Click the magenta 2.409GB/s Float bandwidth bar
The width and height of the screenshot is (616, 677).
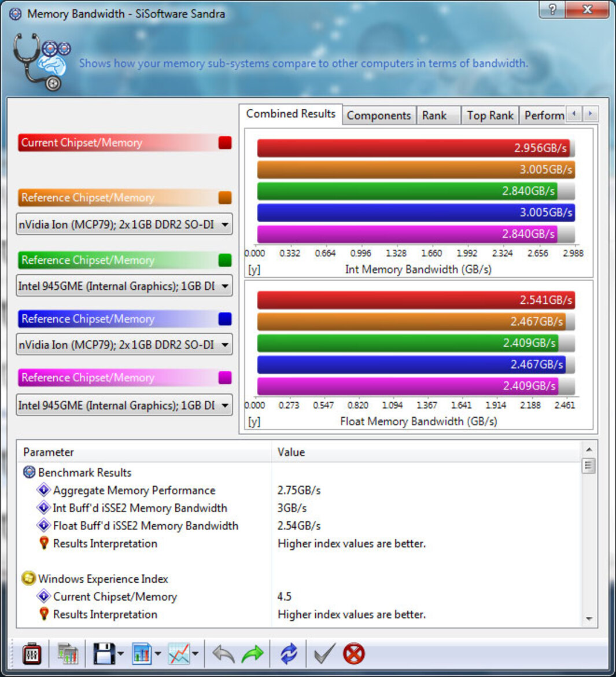click(408, 385)
